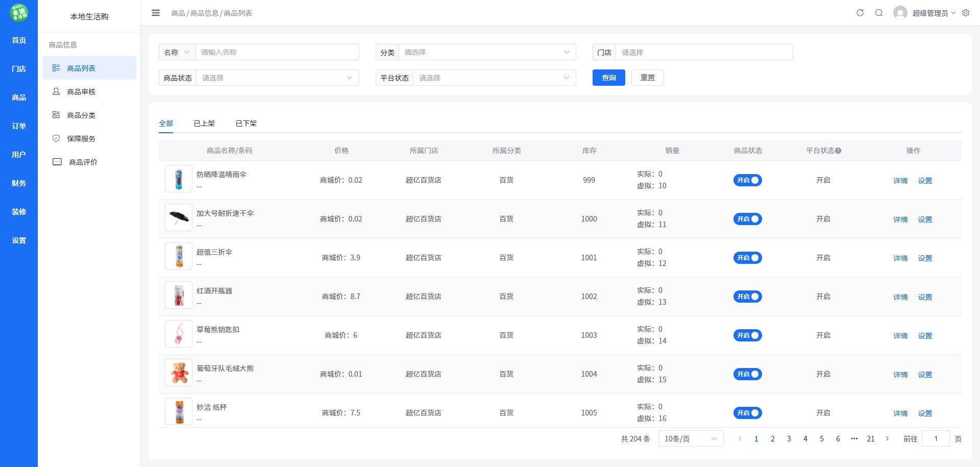Click the 查询 search button

pos(609,78)
